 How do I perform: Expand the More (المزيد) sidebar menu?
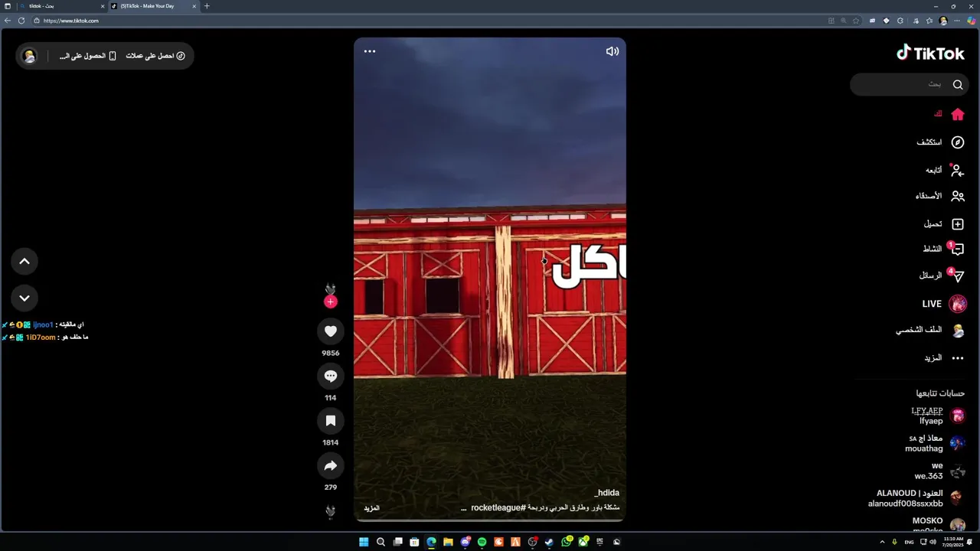tap(943, 358)
